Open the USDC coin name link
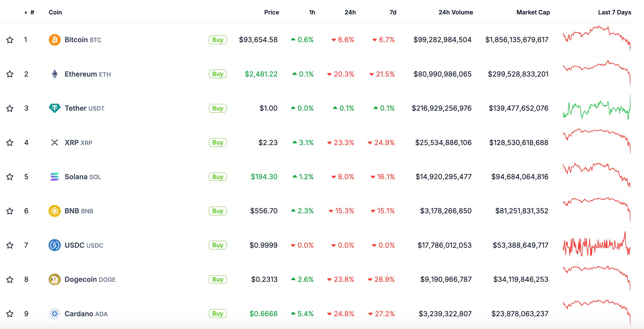644x329 pixels. [84, 245]
